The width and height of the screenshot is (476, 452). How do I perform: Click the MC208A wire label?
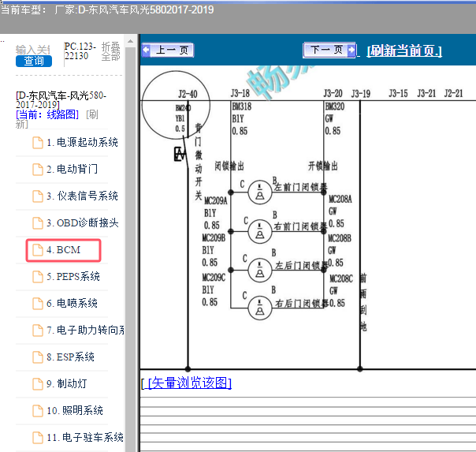point(340,200)
